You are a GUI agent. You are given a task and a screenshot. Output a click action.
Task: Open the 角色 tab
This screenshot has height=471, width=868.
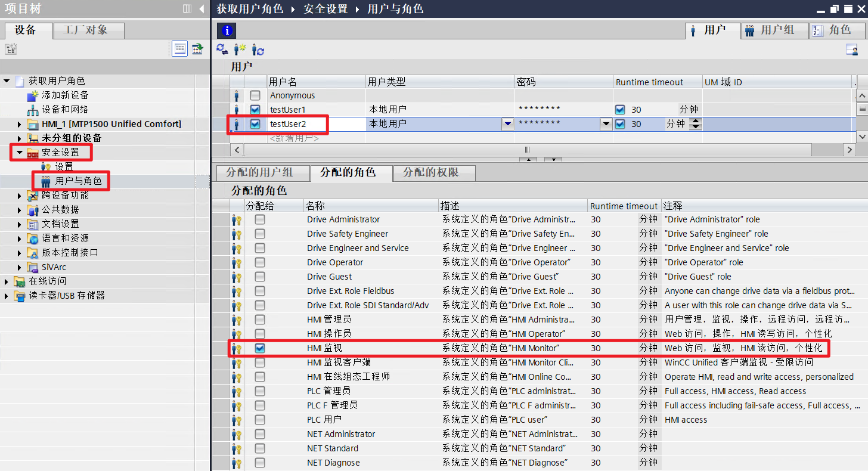coord(837,30)
